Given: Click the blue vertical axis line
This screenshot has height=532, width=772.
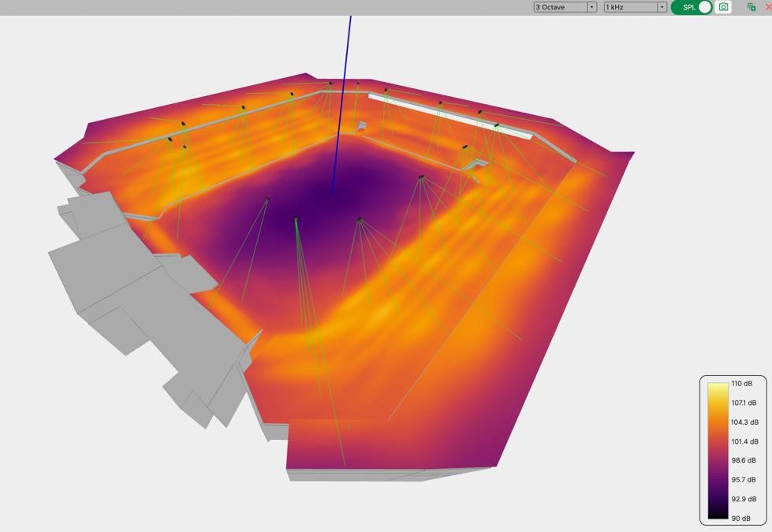Looking at the screenshot, I should click(x=343, y=102).
